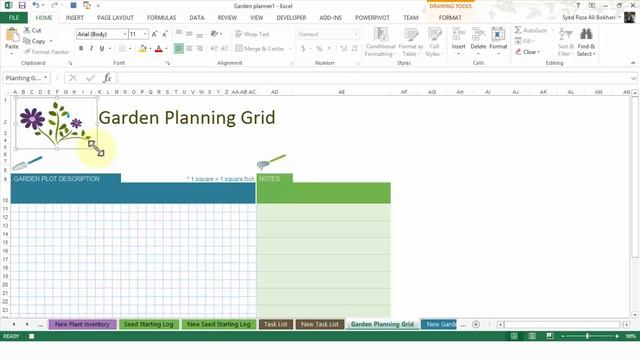
Task: Click the Save icon in quick access toolbar
Action: tap(22, 5)
